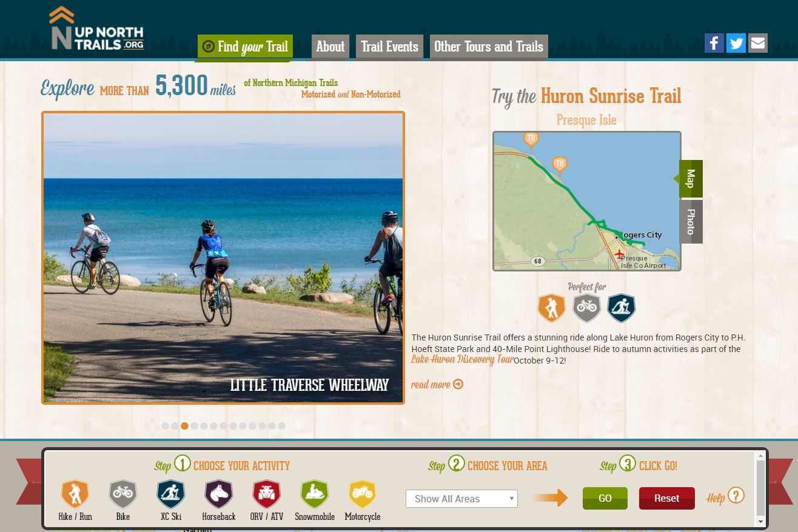
Task: Click the red Reset button
Action: click(667, 498)
